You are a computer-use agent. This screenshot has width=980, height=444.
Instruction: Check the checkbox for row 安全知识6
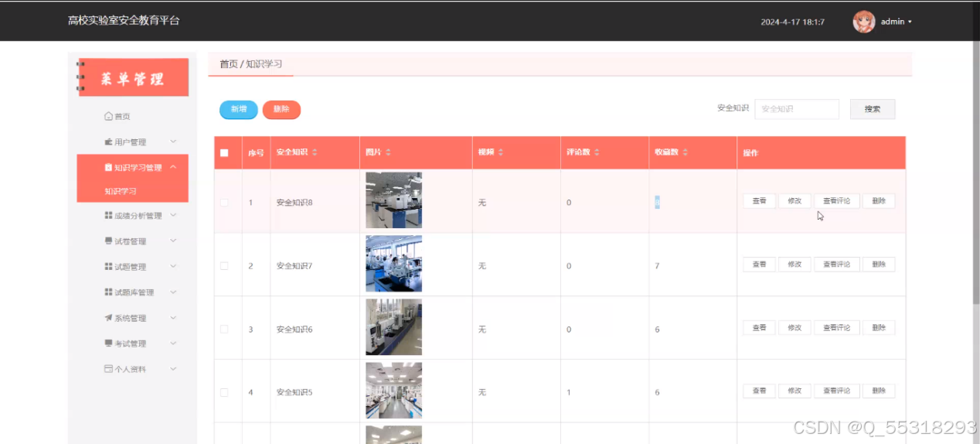click(x=224, y=330)
